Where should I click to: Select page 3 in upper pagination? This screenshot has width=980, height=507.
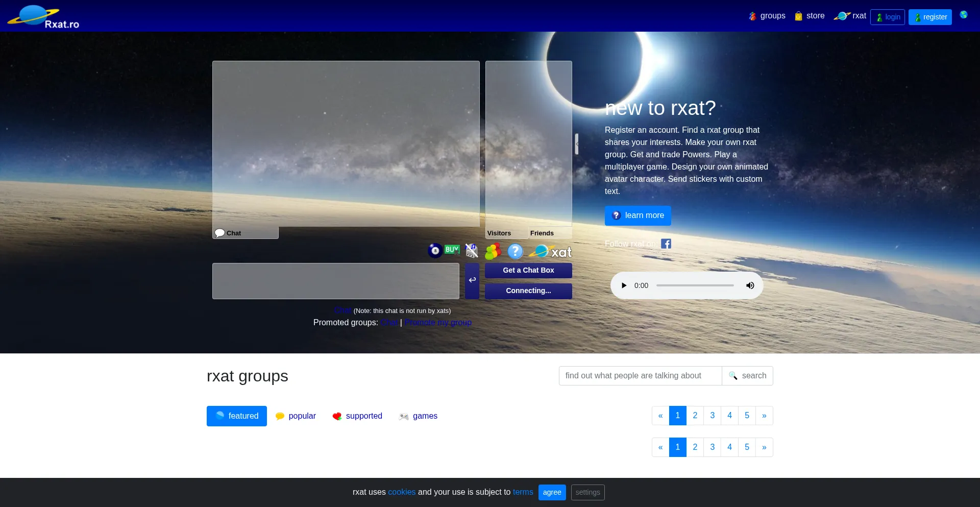[x=713, y=416]
